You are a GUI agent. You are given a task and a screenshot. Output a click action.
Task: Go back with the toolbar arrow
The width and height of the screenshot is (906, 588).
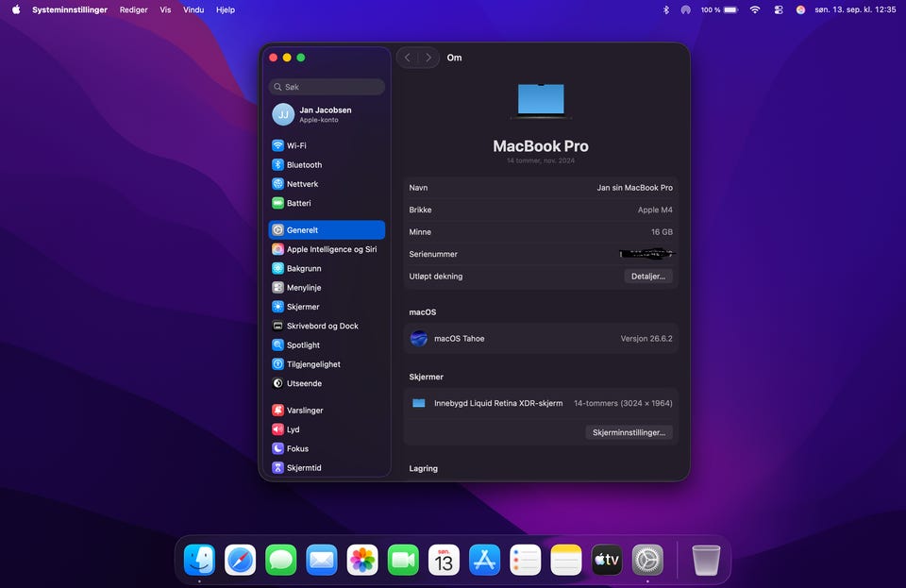pyautogui.click(x=408, y=58)
